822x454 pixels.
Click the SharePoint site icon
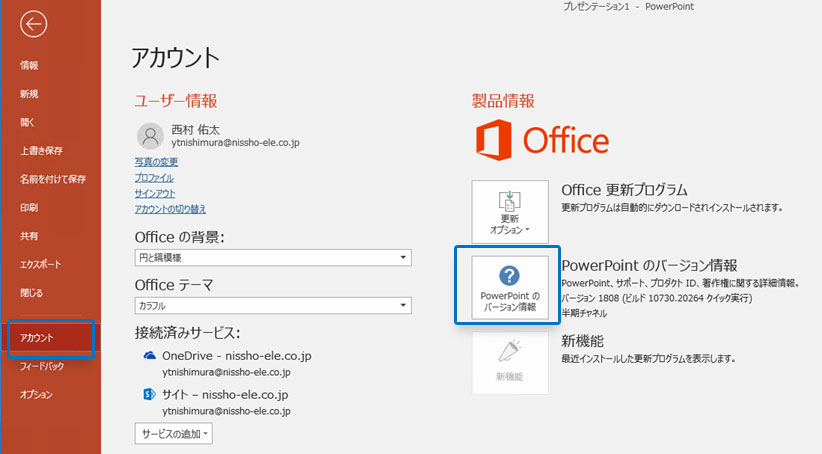click(x=149, y=394)
